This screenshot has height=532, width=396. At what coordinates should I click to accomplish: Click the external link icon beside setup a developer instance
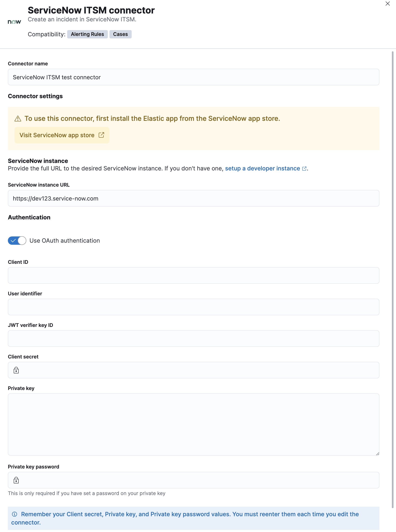[x=304, y=169]
